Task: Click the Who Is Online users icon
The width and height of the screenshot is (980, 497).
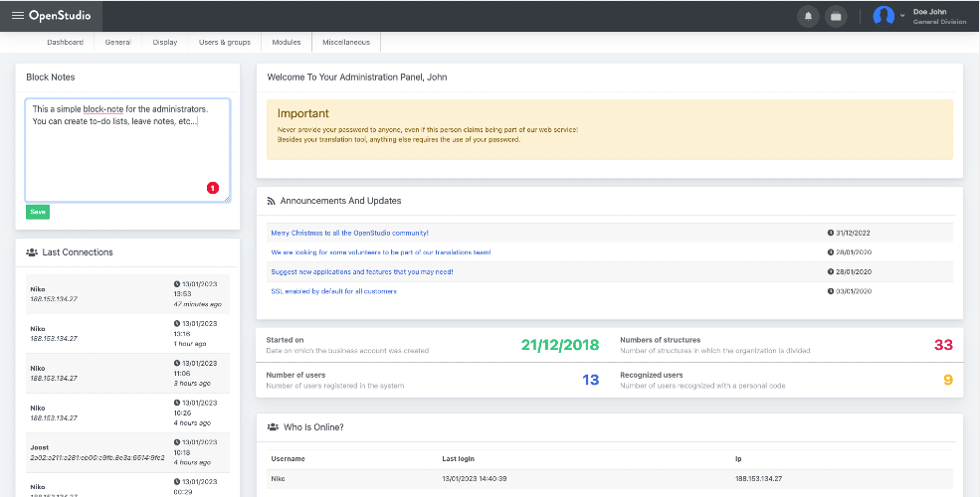Action: pyautogui.click(x=273, y=427)
